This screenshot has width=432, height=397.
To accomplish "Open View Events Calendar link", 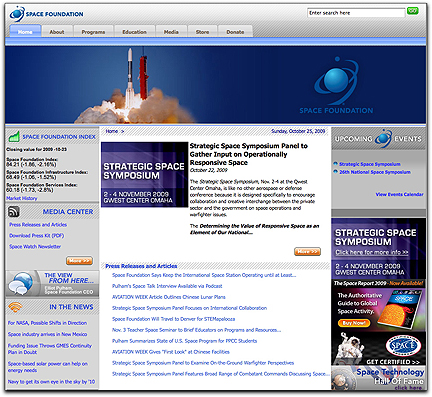I will click(x=399, y=194).
